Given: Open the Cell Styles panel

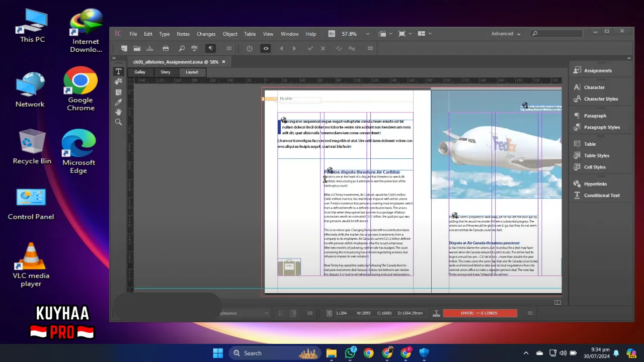Looking at the screenshot, I should point(595,167).
